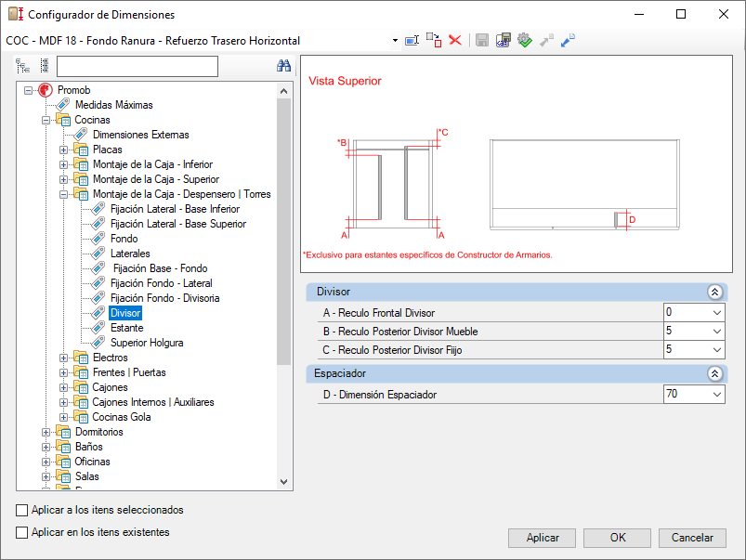
Task: Open dropdown for B - Reculo Posterior Divisor Mueble
Action: (717, 332)
